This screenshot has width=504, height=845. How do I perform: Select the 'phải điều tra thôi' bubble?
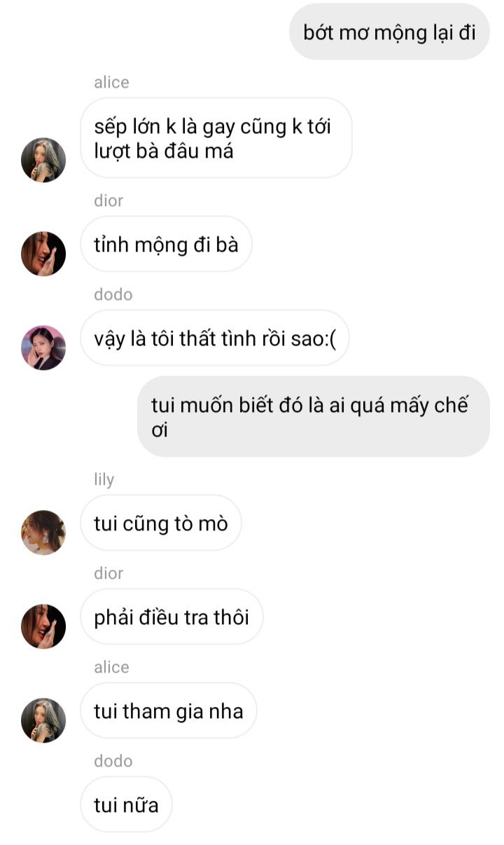tap(171, 617)
